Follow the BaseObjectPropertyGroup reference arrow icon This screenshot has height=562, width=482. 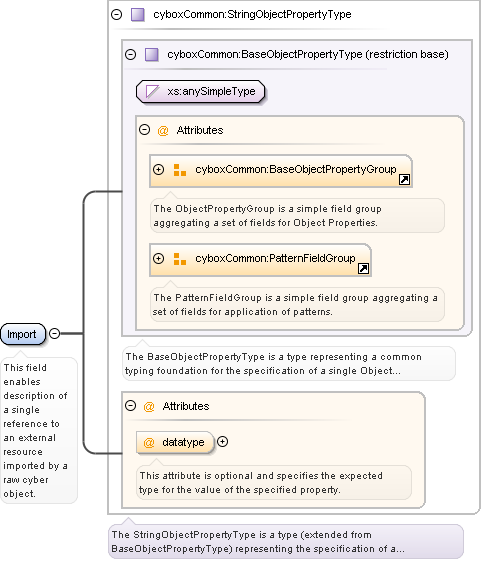tap(404, 179)
